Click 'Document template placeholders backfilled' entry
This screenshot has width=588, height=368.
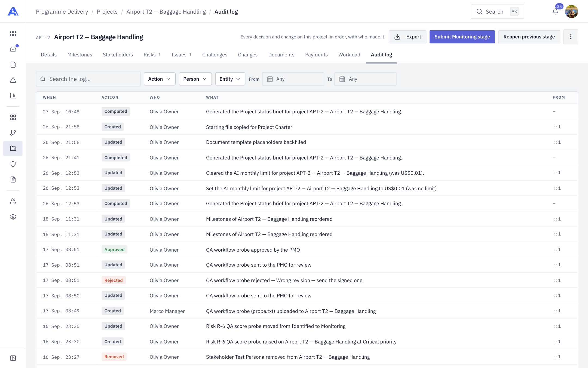[256, 142]
